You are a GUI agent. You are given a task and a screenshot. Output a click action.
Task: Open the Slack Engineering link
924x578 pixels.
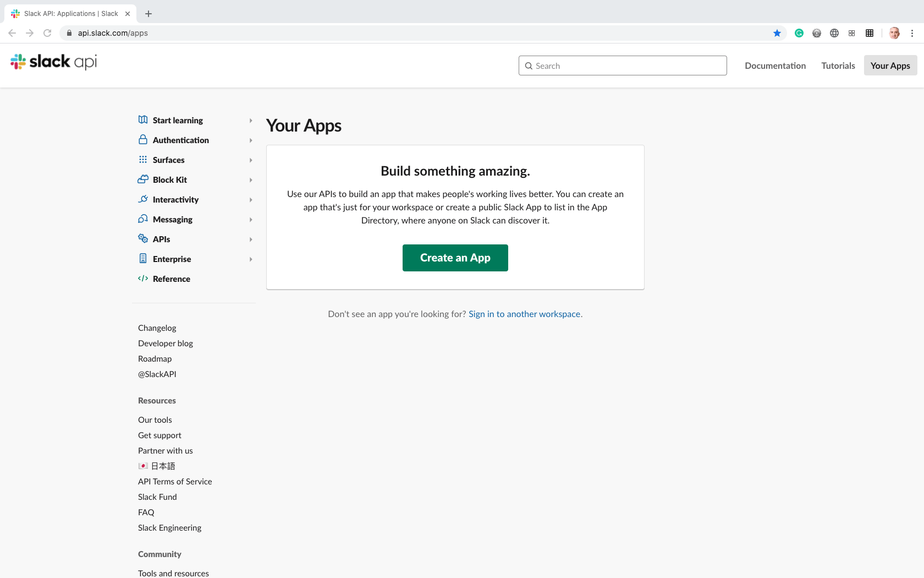pos(170,528)
